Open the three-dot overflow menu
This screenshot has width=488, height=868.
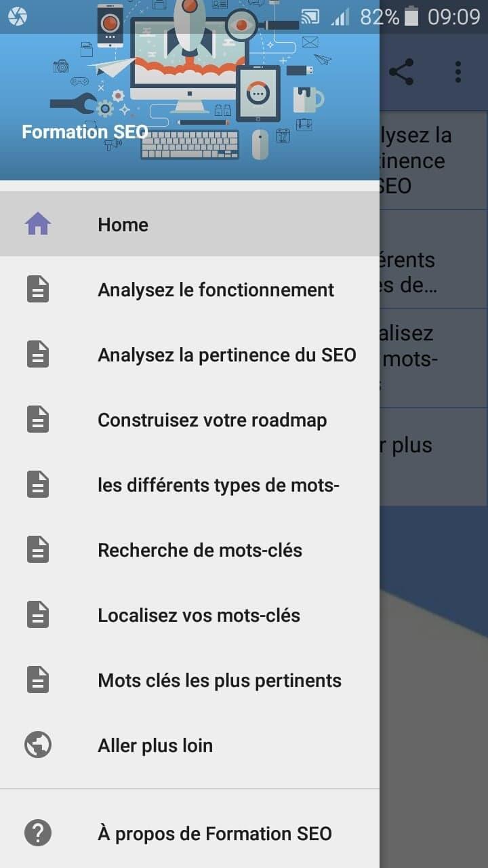458,72
